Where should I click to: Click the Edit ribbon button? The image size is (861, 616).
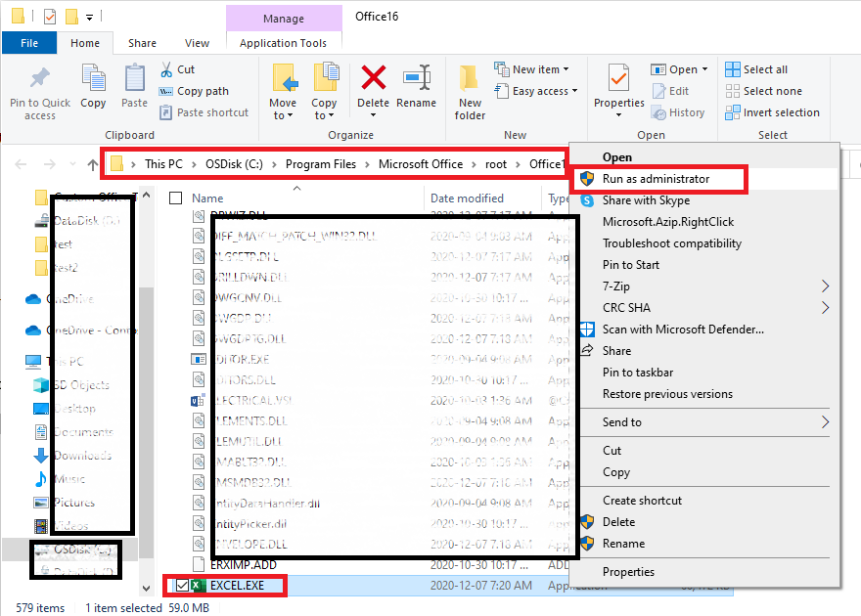click(x=671, y=91)
